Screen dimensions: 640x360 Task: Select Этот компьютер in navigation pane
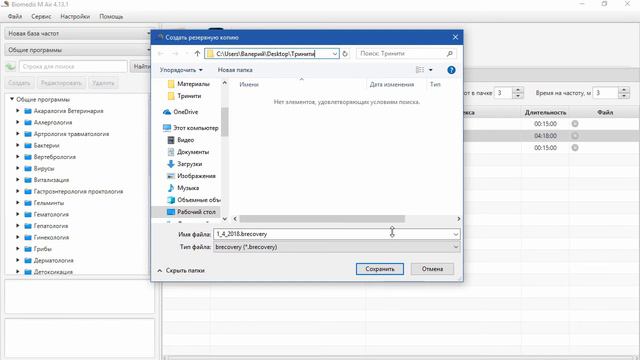click(x=191, y=128)
